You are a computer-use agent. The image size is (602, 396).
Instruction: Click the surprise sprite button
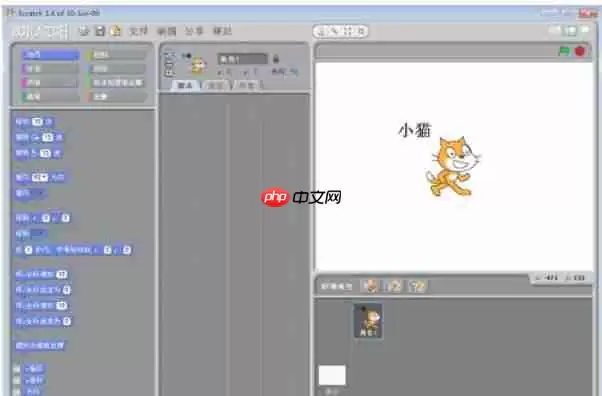[x=417, y=286]
